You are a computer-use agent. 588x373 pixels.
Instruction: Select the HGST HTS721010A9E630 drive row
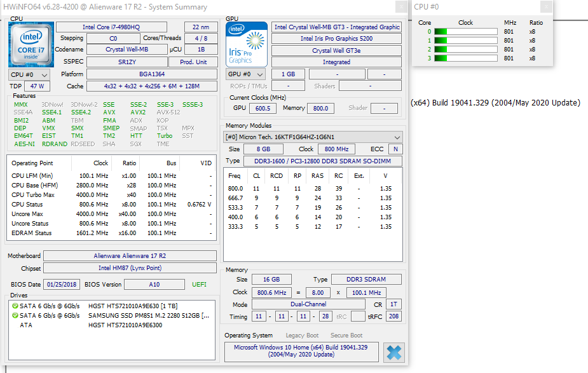[x=112, y=306]
